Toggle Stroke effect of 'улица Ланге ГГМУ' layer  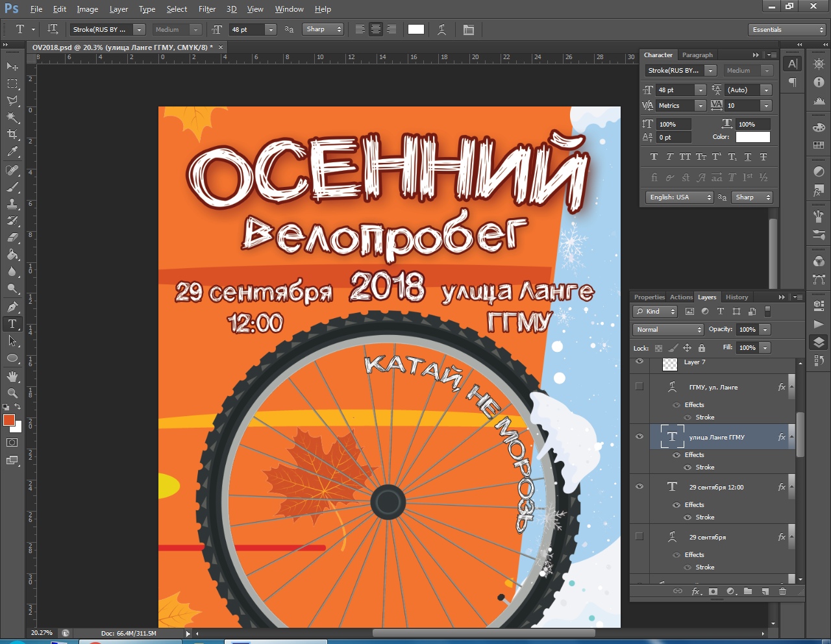tap(688, 467)
